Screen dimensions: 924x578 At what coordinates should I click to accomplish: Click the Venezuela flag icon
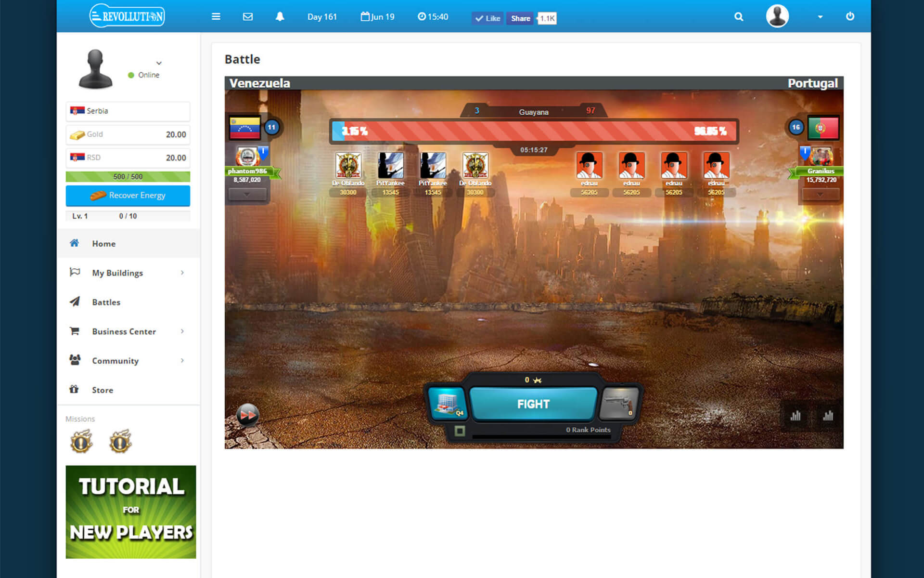coord(245,128)
